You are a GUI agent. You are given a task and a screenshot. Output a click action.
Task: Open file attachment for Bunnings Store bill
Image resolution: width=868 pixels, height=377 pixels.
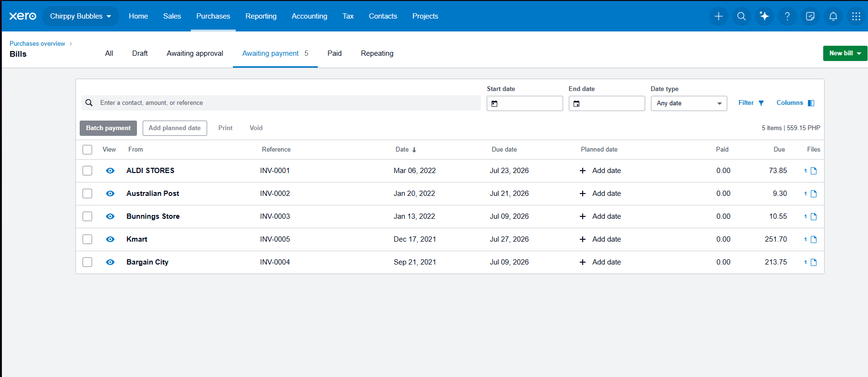click(814, 216)
